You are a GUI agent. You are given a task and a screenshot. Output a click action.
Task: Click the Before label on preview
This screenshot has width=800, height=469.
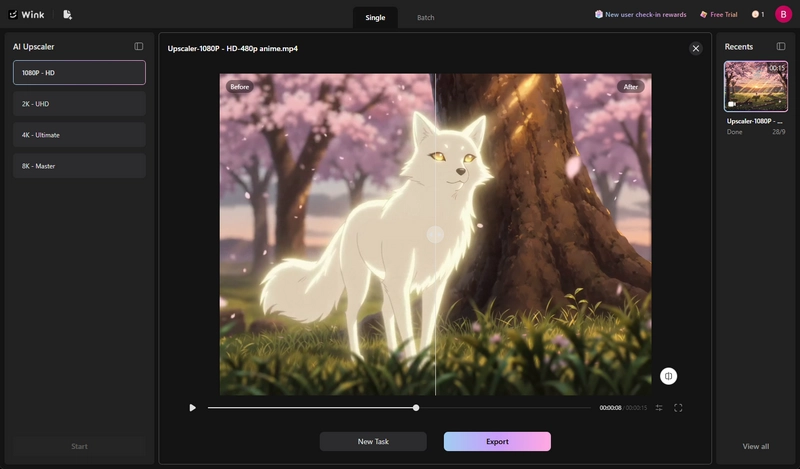click(239, 87)
